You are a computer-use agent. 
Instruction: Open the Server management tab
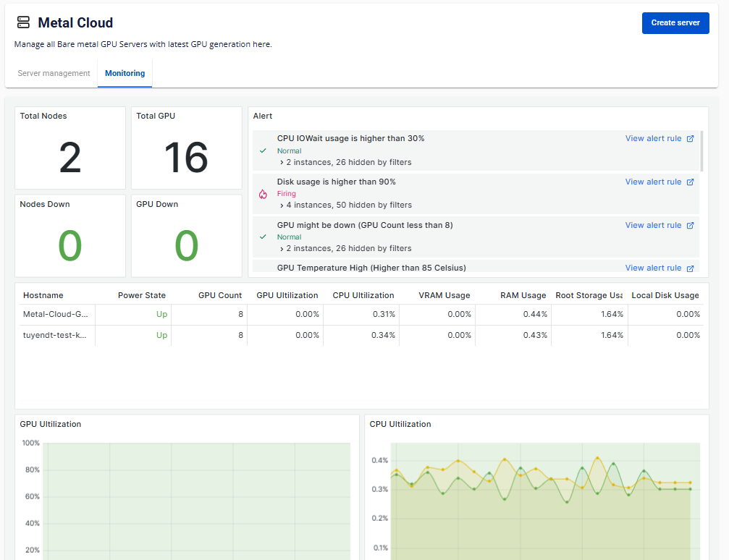[x=54, y=73]
